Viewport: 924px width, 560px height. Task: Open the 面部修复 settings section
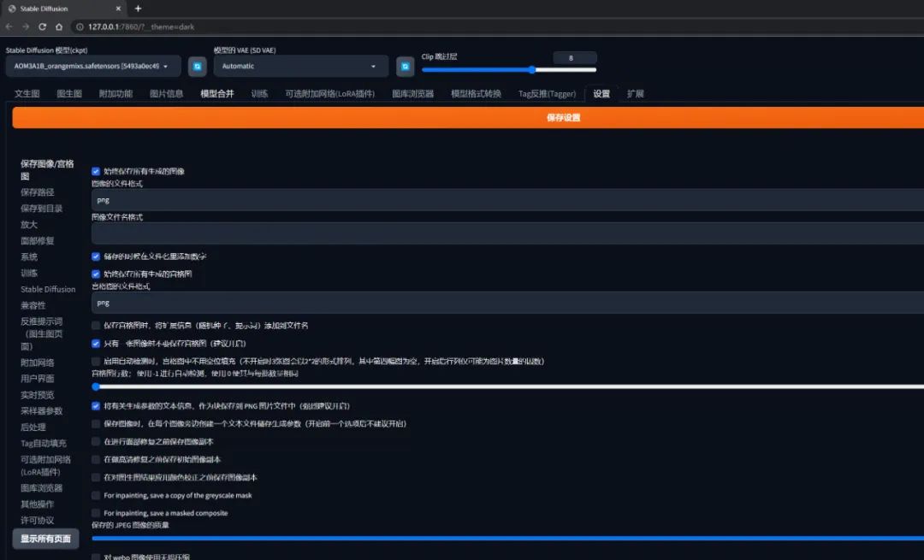tap(37, 241)
